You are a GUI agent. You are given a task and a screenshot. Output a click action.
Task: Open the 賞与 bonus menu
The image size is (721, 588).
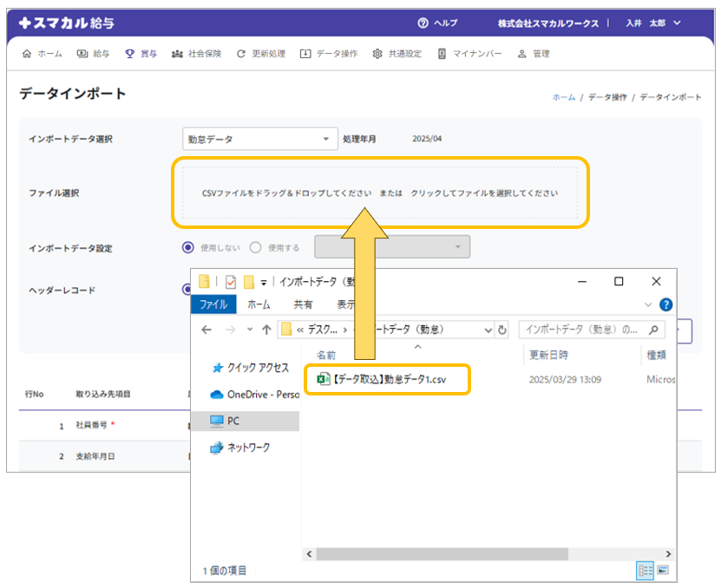pyautogui.click(x=141, y=54)
